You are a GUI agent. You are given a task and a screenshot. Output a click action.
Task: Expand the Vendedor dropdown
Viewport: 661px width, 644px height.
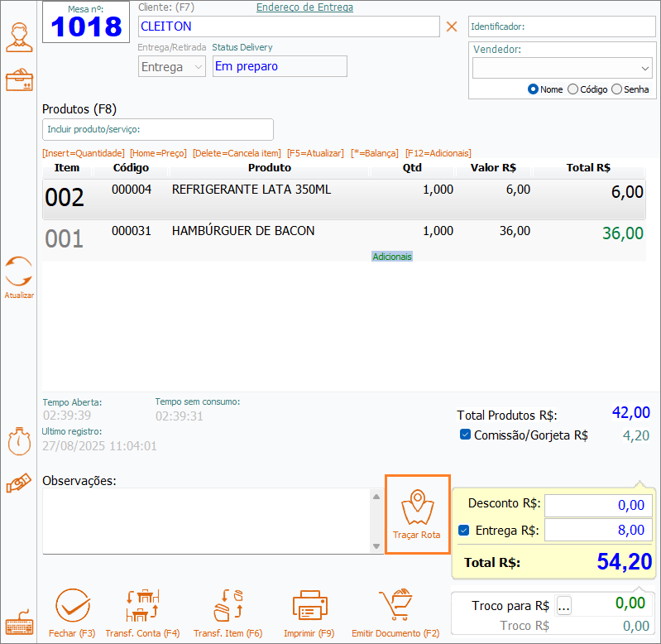(x=645, y=68)
